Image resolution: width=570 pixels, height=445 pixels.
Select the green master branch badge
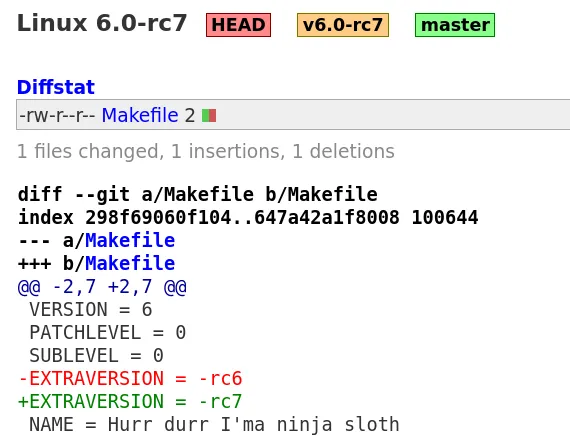click(455, 25)
